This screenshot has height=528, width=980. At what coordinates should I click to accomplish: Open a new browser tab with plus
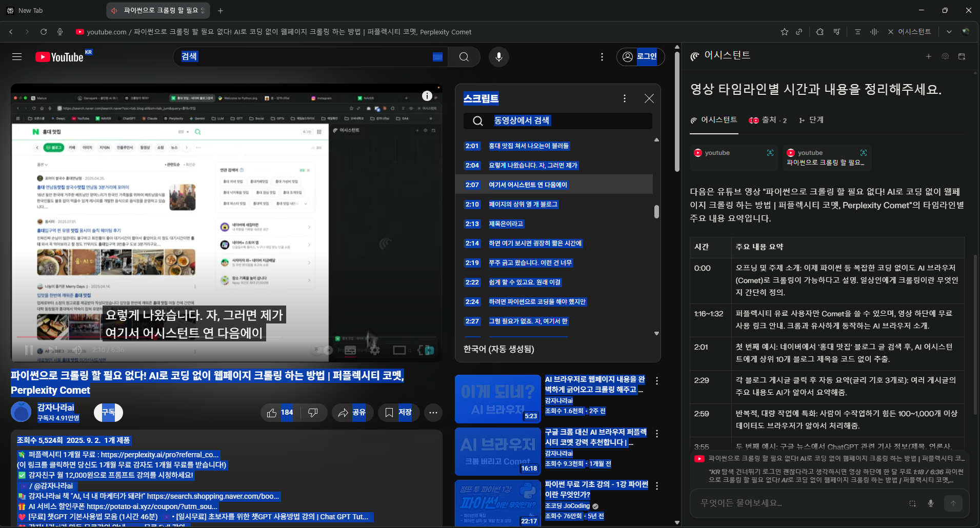point(221,10)
